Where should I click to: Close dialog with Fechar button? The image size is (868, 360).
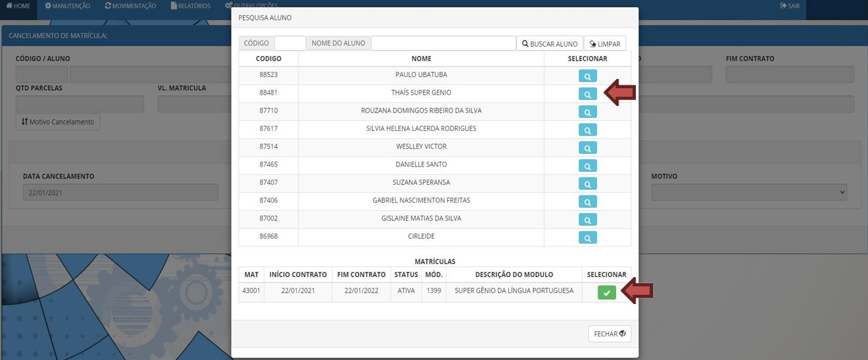[x=609, y=334]
